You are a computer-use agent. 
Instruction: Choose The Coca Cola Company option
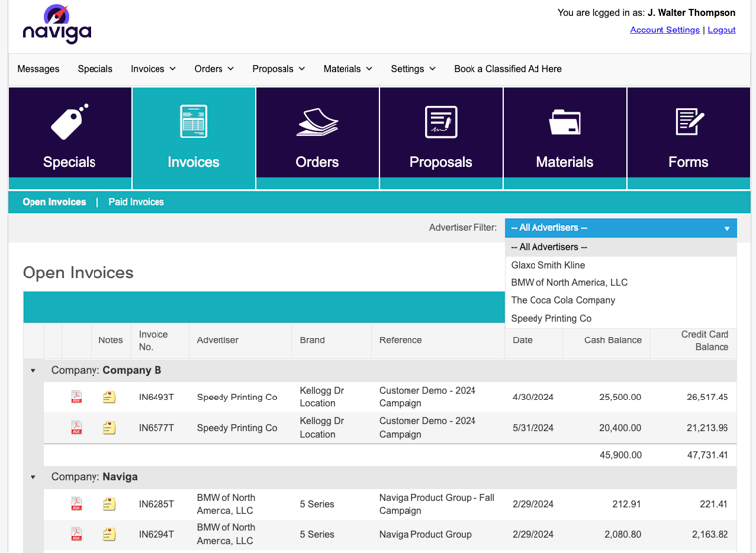point(563,300)
